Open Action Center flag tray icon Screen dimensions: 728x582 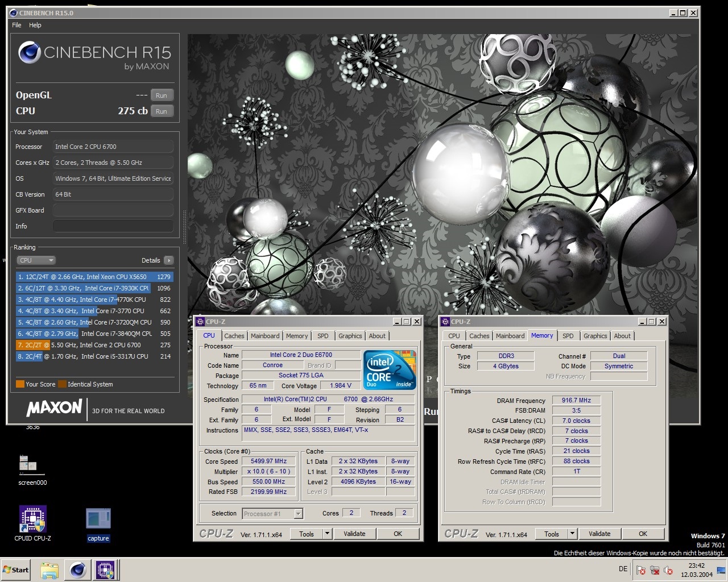click(641, 570)
